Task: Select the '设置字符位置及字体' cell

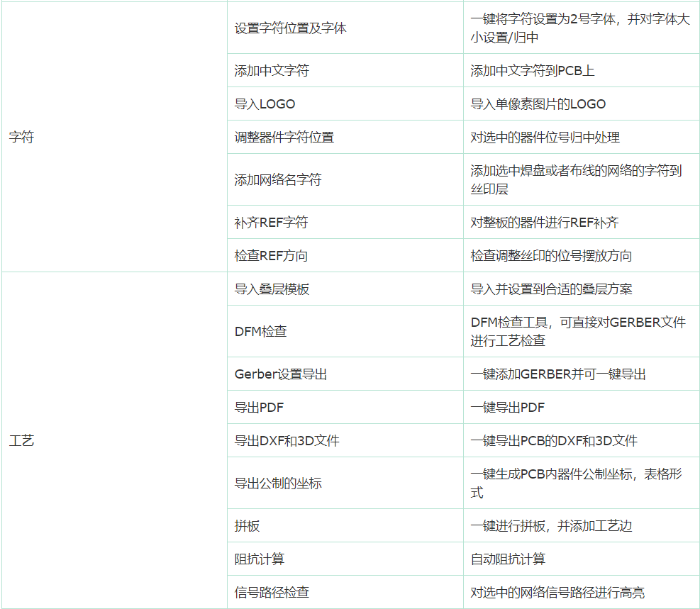Action: [x=345, y=28]
